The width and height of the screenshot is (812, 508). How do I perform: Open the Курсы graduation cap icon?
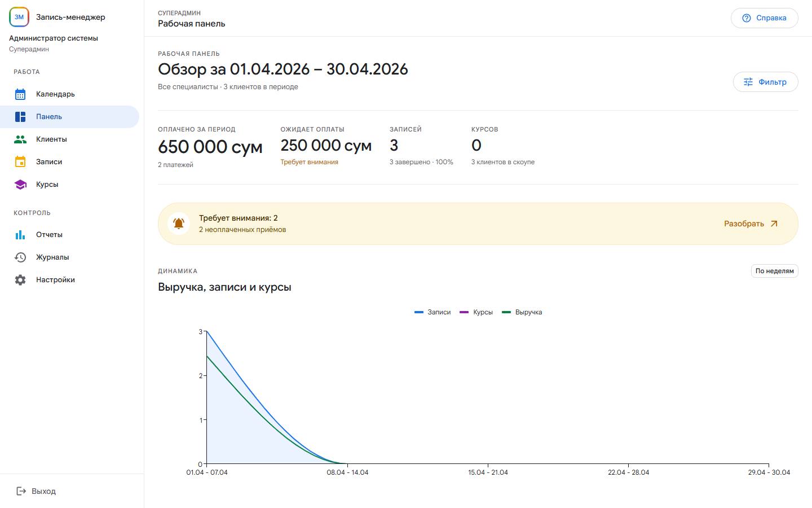click(20, 185)
